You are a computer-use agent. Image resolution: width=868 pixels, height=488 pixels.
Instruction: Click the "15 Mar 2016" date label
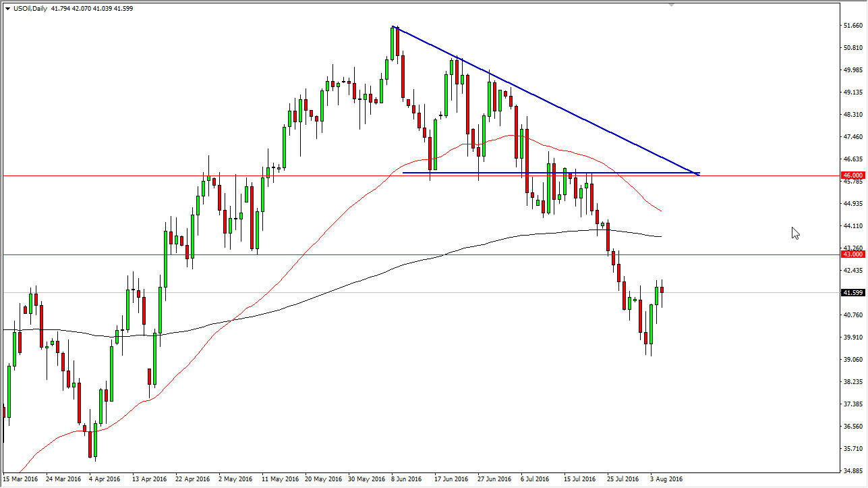[22, 479]
